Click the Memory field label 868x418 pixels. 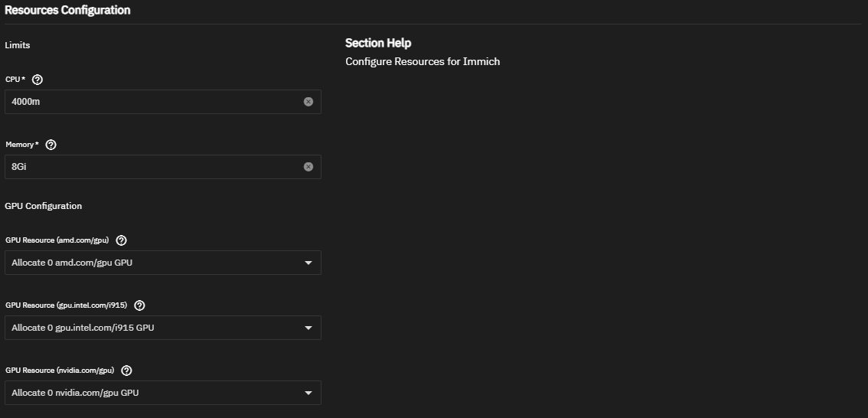coord(21,145)
